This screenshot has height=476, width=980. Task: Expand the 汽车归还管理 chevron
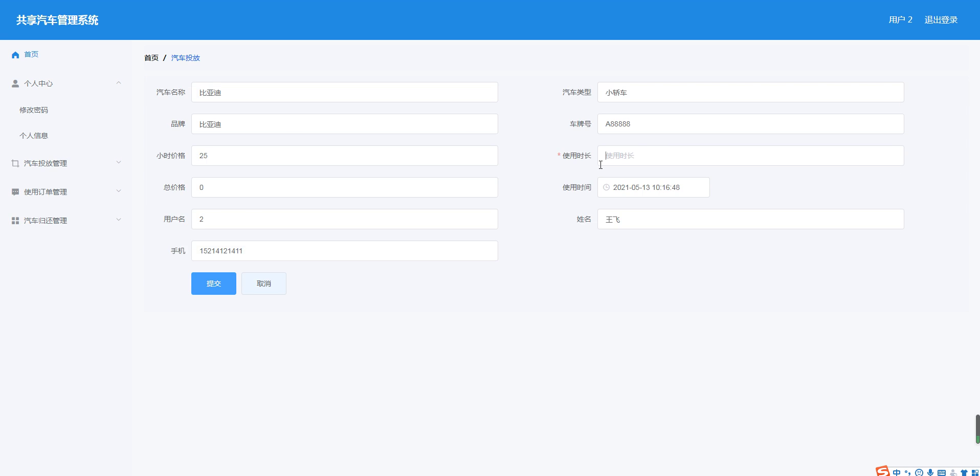tap(119, 220)
